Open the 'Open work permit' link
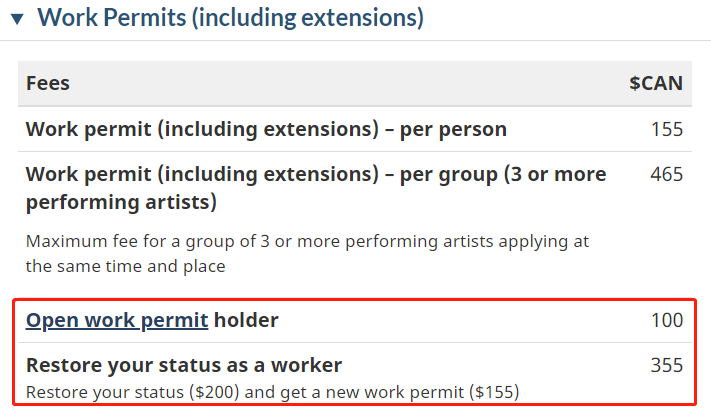Screen dimensions: 711x412 117,320
